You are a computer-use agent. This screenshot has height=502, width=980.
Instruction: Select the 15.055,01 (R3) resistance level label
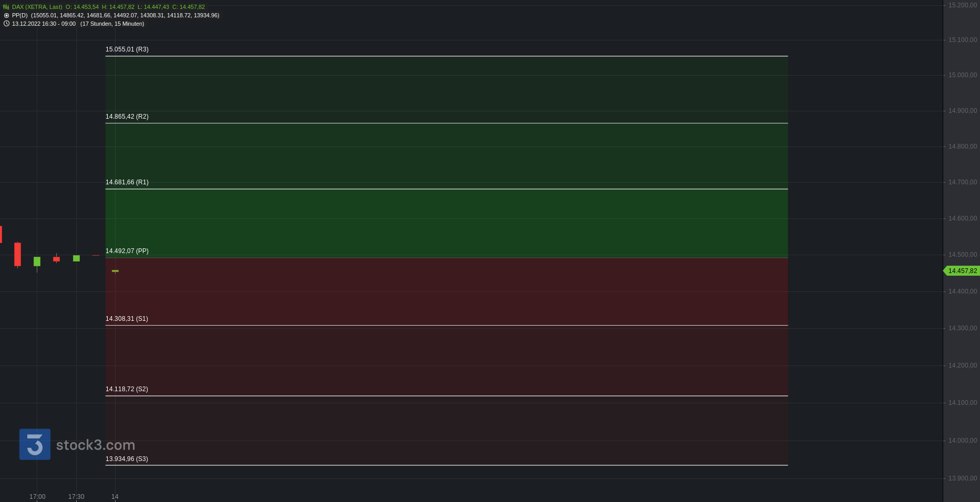127,49
